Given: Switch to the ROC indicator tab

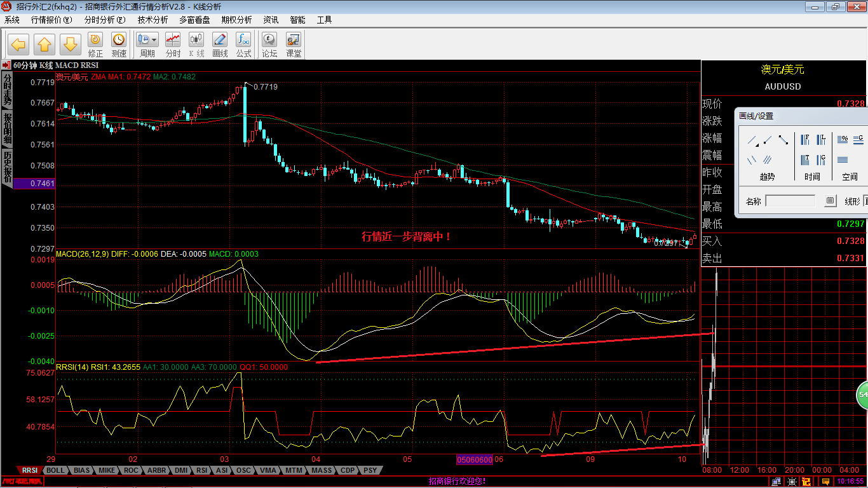Looking at the screenshot, I should point(131,471).
